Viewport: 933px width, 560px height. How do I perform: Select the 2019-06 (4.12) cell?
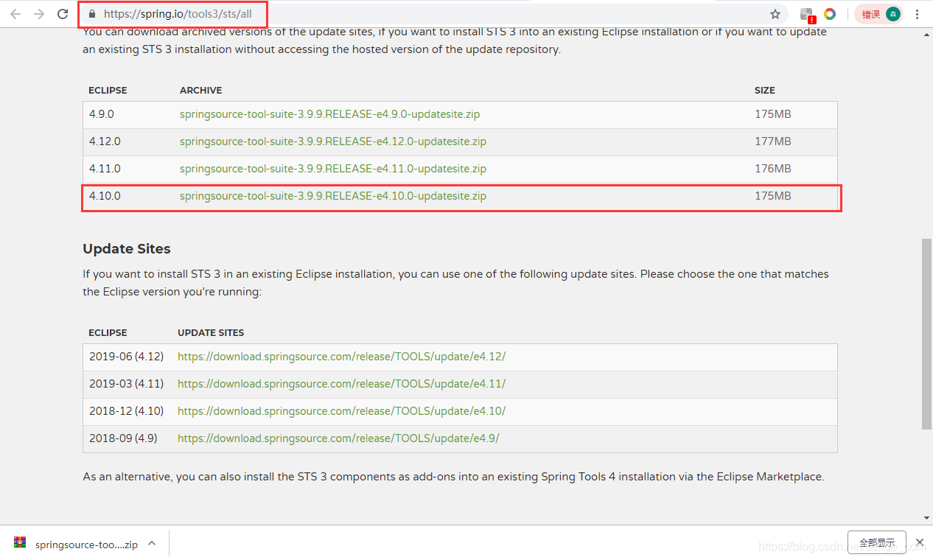coord(126,357)
